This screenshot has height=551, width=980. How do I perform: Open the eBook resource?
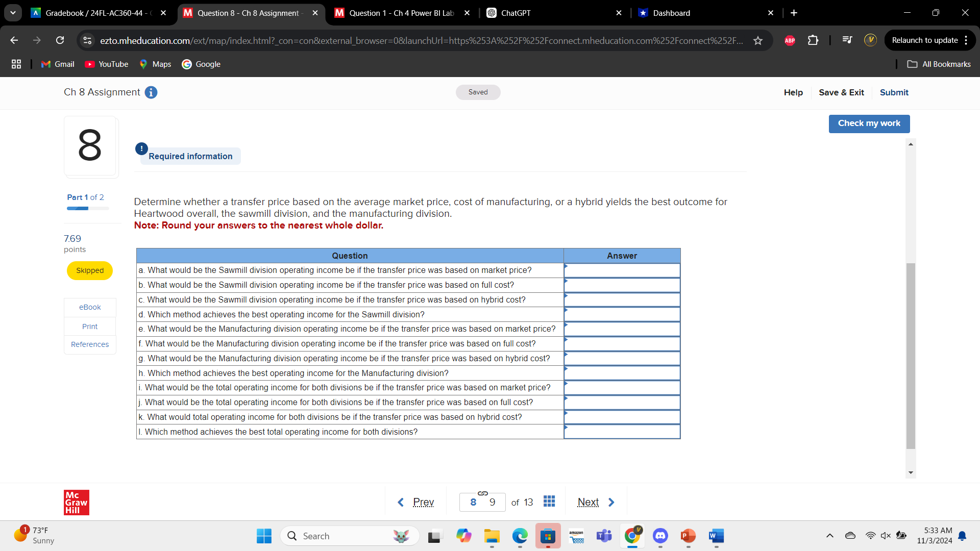pos(89,307)
